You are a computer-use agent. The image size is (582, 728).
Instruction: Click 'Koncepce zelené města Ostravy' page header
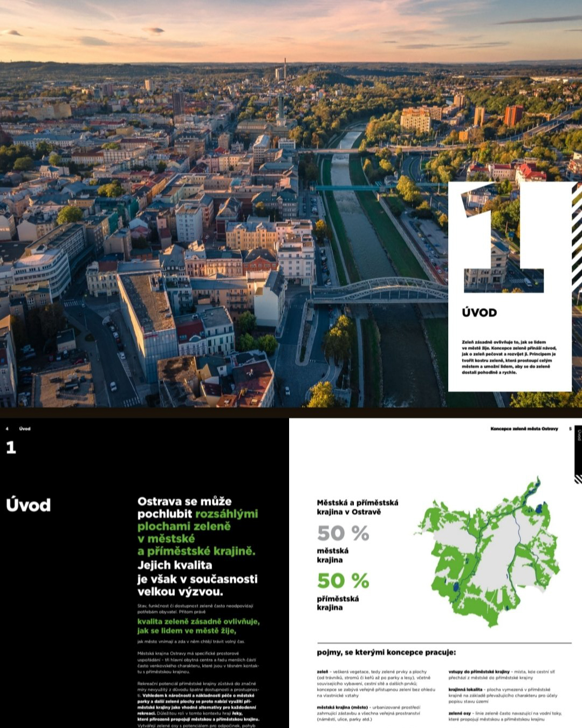(524, 428)
